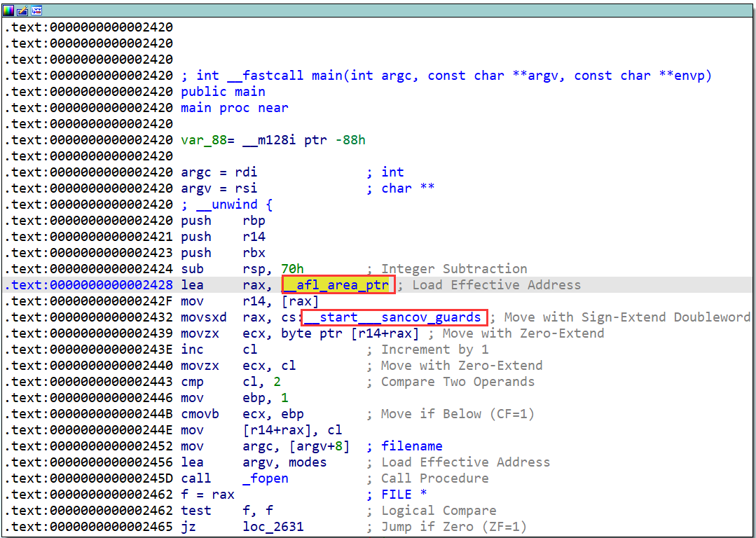Image resolution: width=756 pixels, height=538 pixels.
Task: Click address .text:0000000000002428
Action: (89, 285)
